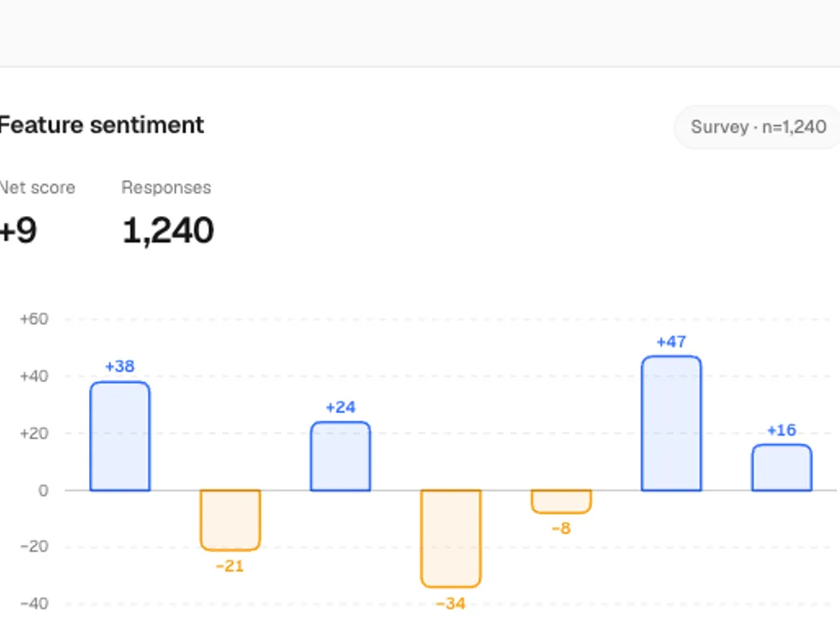Click the Responses label

[x=166, y=188]
